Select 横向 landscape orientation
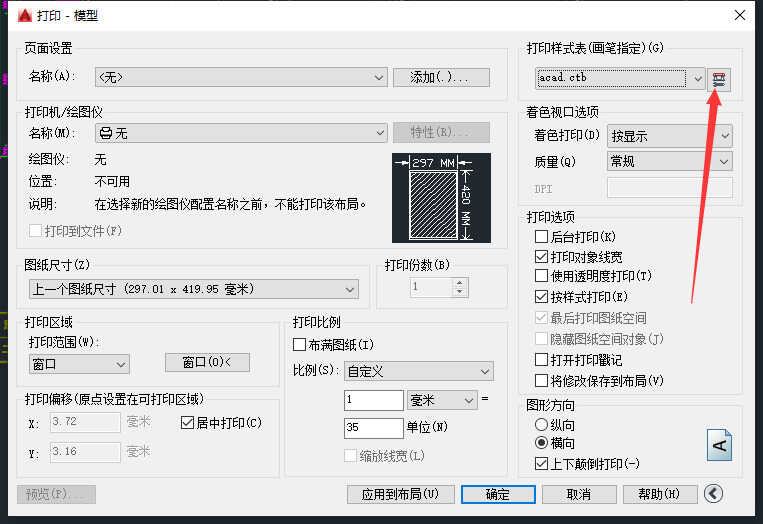Viewport: 763px width, 524px height. [541, 442]
